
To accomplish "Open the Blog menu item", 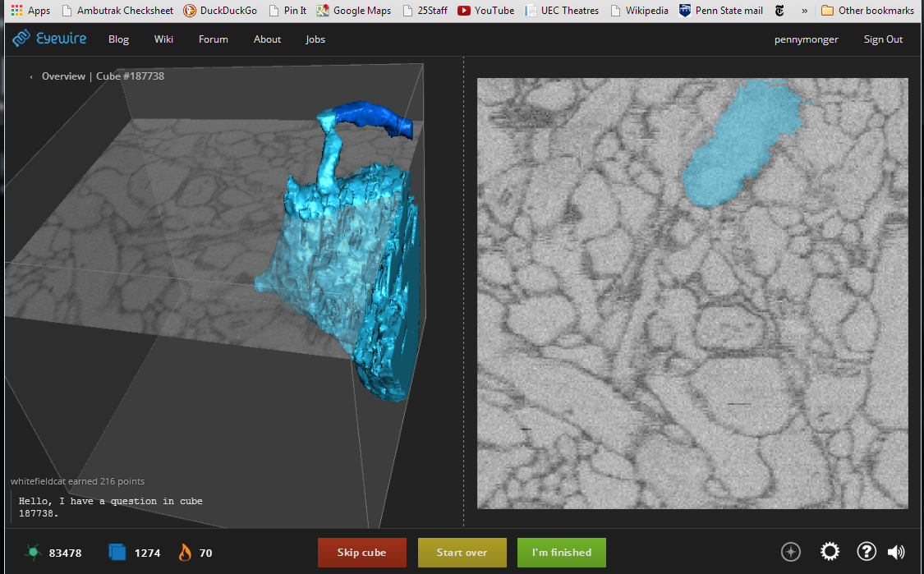I will tap(118, 39).
